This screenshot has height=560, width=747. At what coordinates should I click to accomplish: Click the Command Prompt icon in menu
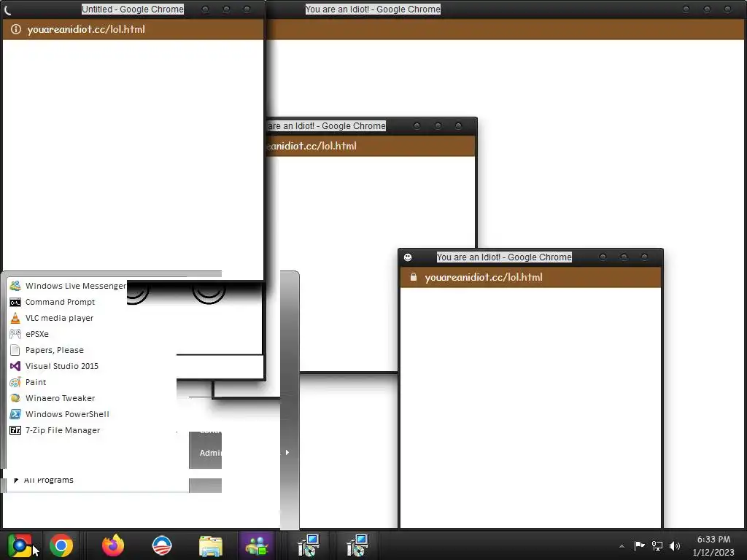coord(15,302)
